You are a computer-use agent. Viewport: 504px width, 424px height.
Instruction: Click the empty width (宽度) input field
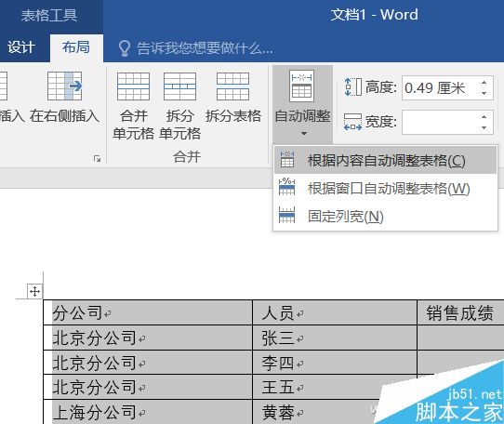[441, 122]
